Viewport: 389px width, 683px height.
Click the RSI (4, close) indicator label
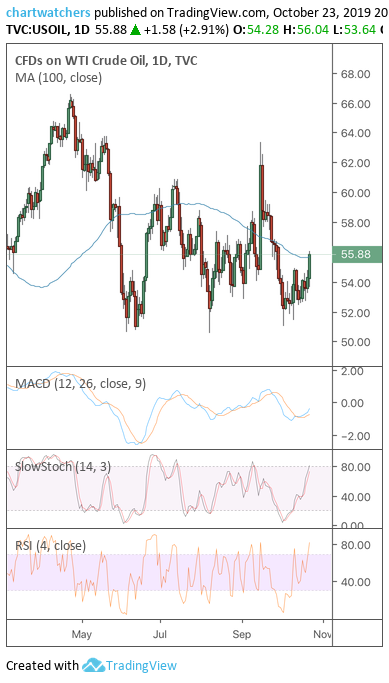click(x=51, y=545)
